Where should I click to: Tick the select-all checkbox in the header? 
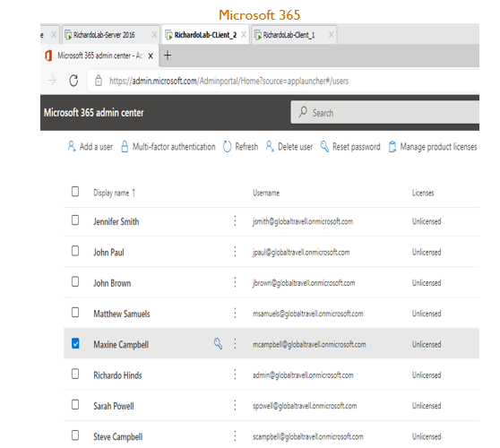(75, 192)
